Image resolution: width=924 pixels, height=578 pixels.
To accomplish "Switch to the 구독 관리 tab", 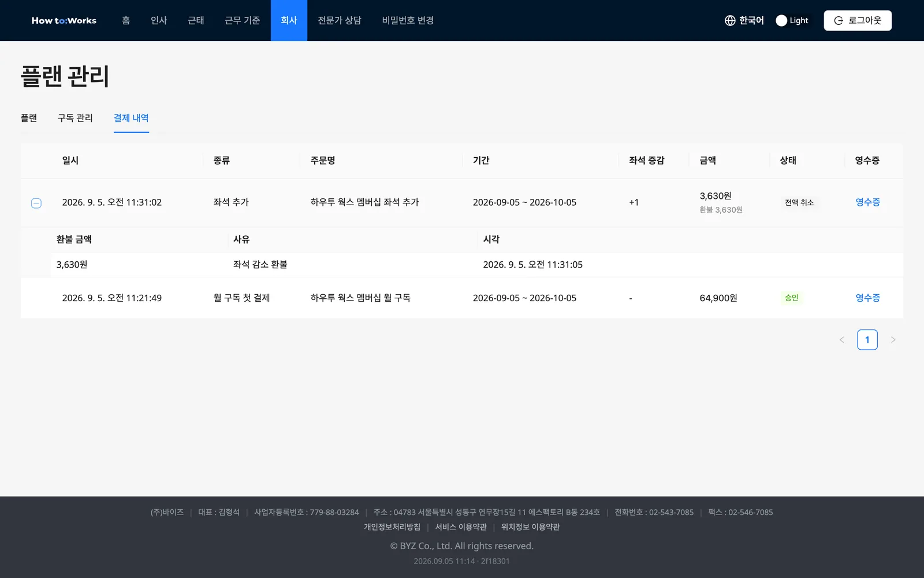I will coord(75,118).
